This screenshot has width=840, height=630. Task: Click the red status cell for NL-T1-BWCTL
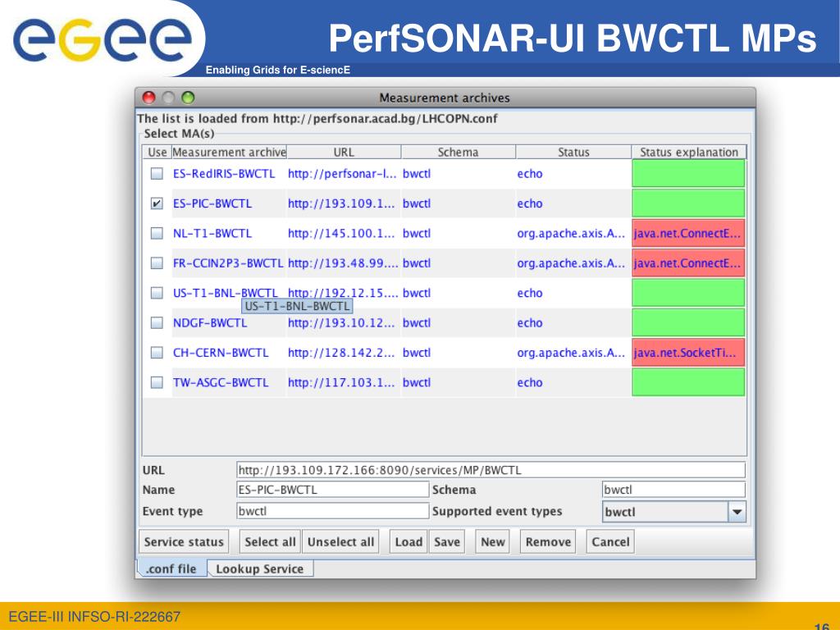(688, 234)
